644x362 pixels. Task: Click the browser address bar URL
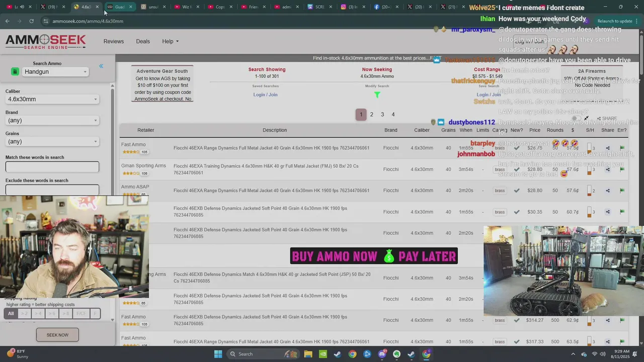(x=88, y=21)
